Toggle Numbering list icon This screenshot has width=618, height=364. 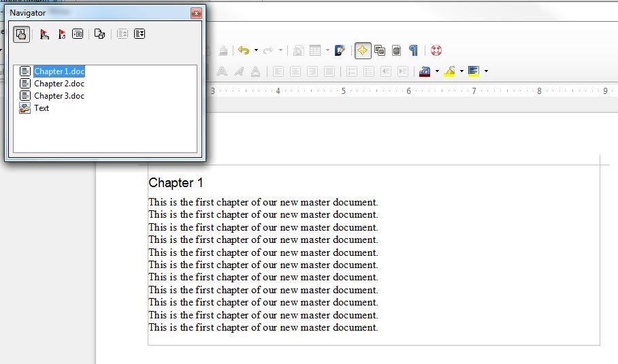[x=352, y=71]
